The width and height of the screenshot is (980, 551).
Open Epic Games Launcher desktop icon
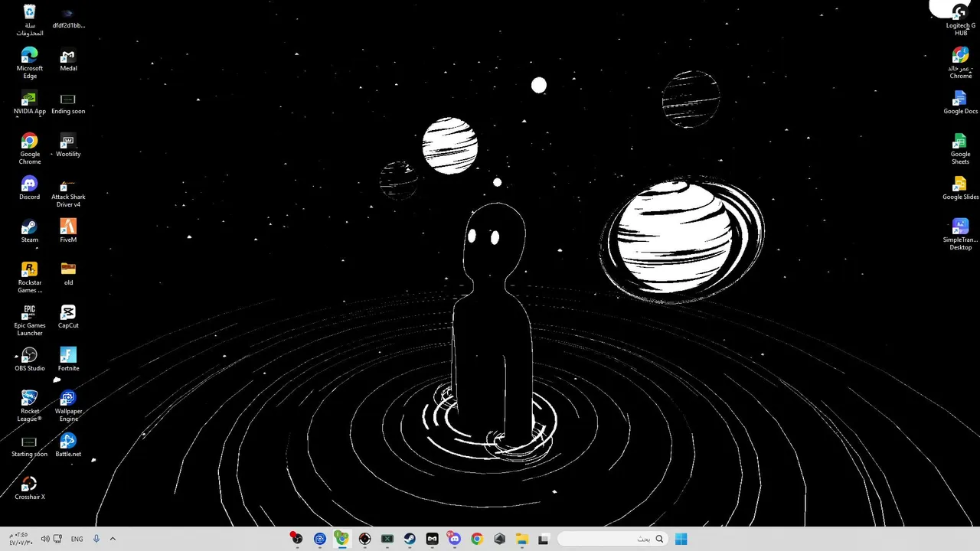coord(30,320)
